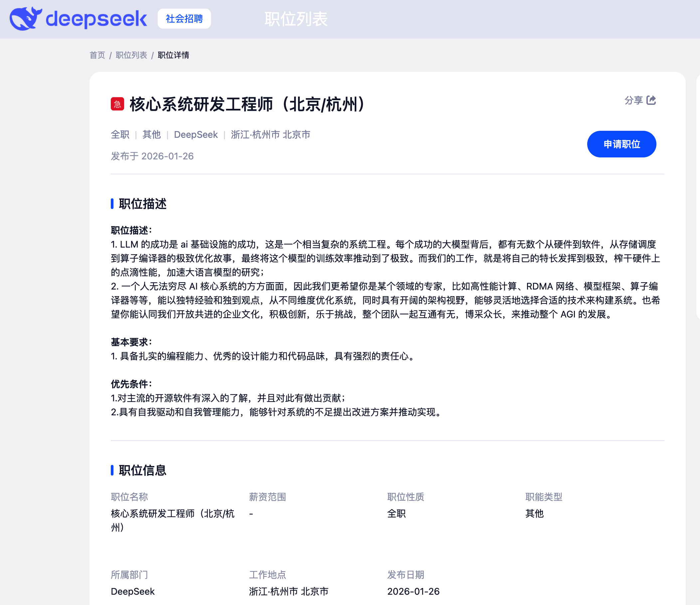The width and height of the screenshot is (700, 605).
Task: Click the 职位详情 breadcrumb item
Action: pos(173,55)
